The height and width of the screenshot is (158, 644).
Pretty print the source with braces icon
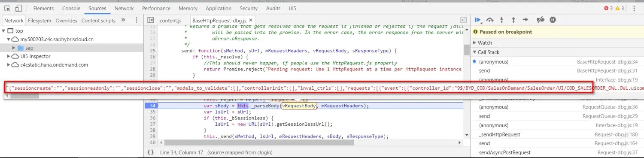(150, 152)
